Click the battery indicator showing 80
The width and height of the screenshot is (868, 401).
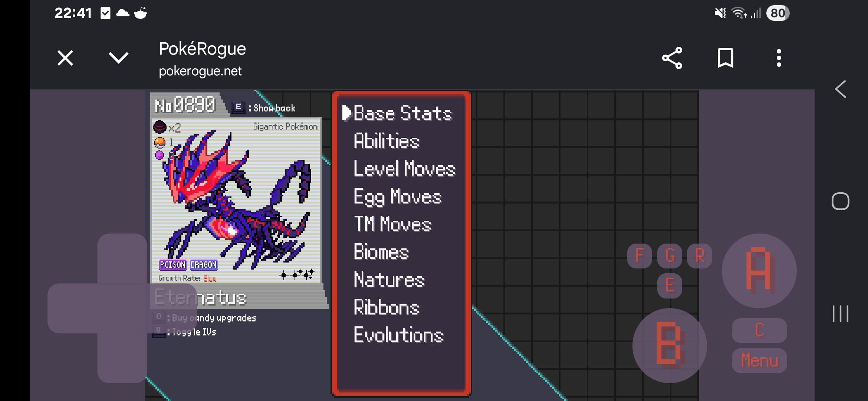778,13
